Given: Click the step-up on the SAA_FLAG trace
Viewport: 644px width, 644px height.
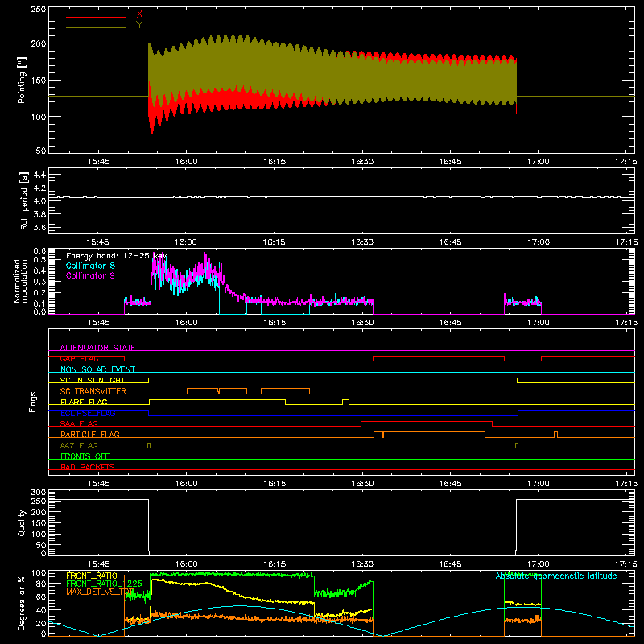Looking at the screenshot, I should click(x=361, y=424).
